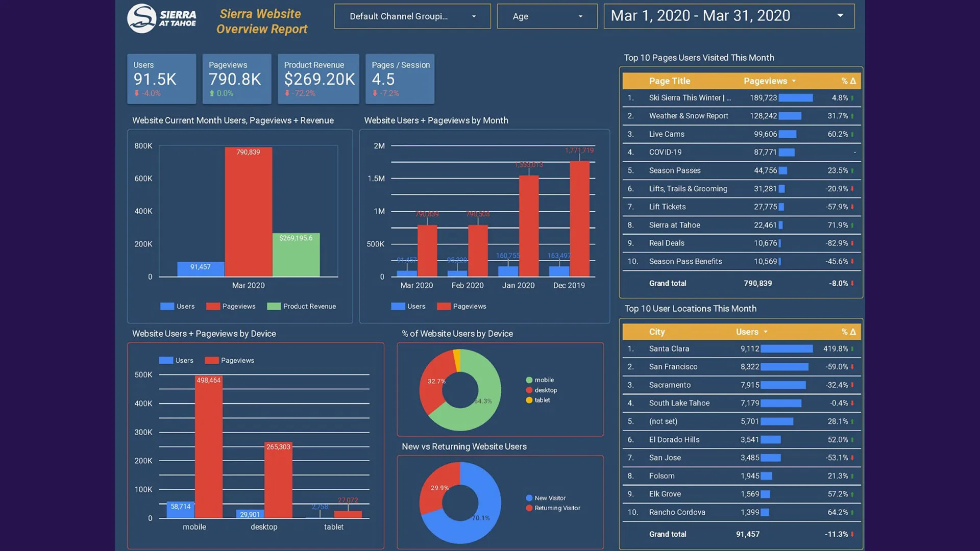This screenshot has width=980, height=551.
Task: Select the Ski Sierra This Winter row
Action: click(x=741, y=98)
